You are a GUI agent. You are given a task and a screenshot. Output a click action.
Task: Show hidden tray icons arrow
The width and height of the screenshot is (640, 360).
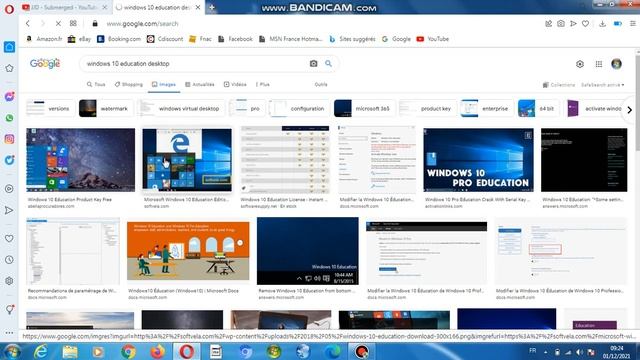pyautogui.click(x=546, y=352)
